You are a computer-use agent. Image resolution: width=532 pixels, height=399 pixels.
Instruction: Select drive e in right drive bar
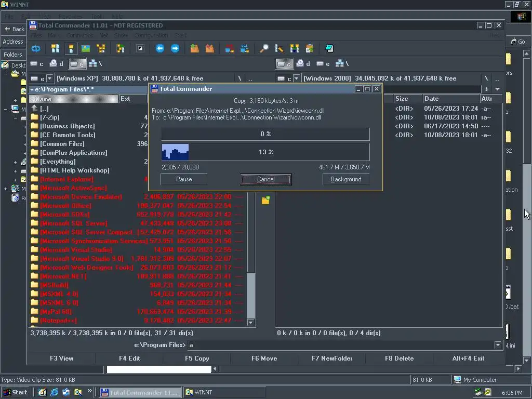point(323,63)
